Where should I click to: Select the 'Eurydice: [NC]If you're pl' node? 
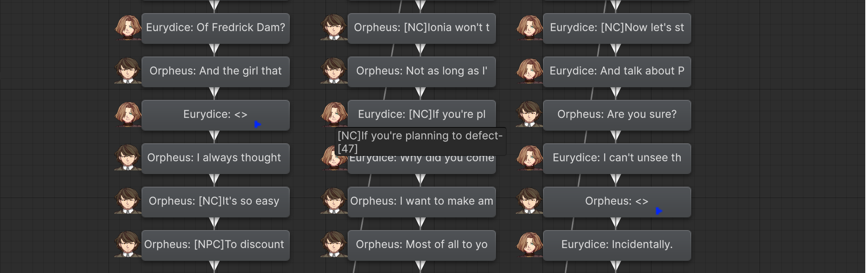click(422, 114)
